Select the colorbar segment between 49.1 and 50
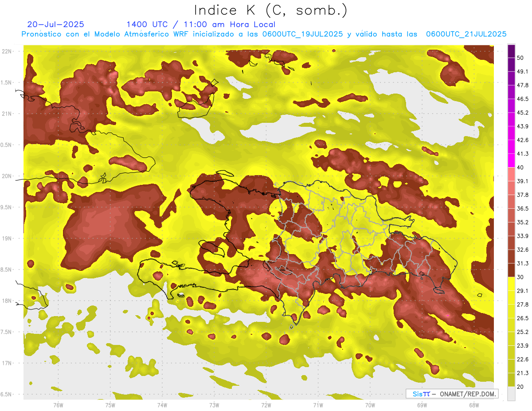This screenshot has height=411, width=532. coord(511,65)
